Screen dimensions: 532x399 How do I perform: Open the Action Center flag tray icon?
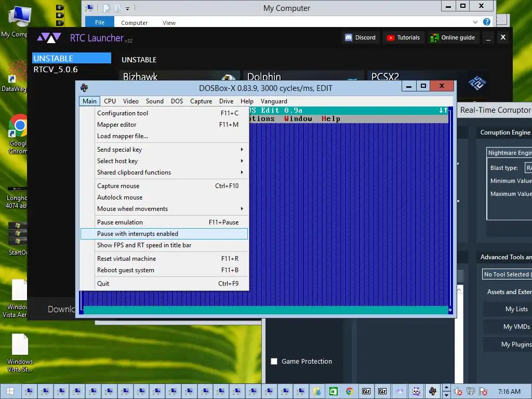point(483,392)
